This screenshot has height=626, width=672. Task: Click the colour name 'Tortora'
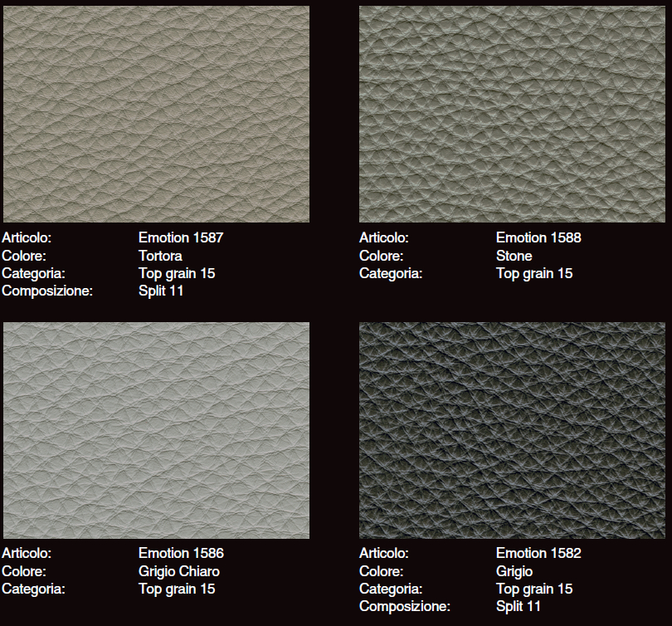coord(160,256)
